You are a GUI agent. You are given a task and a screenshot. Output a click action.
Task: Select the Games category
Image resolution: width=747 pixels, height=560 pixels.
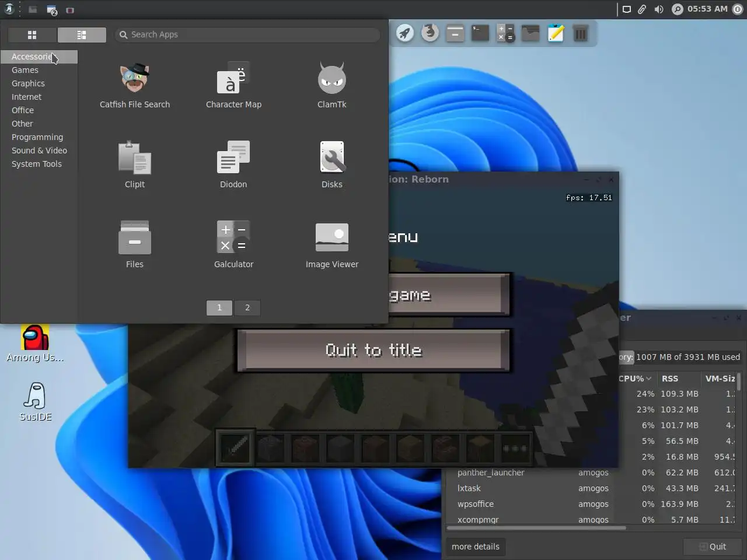point(39,70)
